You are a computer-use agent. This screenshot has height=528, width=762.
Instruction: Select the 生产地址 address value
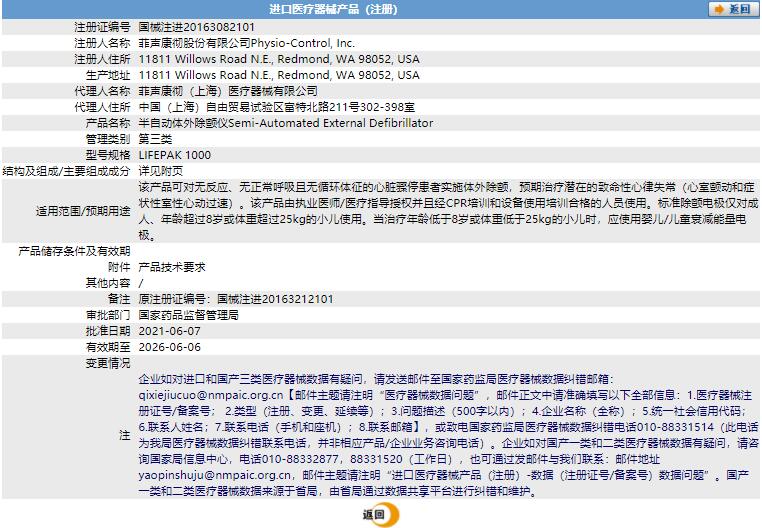tap(279, 75)
